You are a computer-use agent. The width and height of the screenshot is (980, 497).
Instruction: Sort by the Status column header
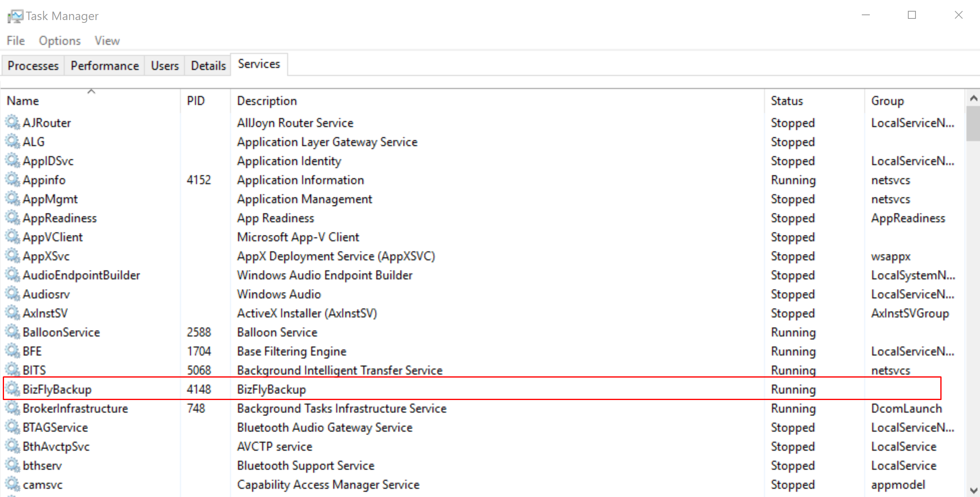815,101
